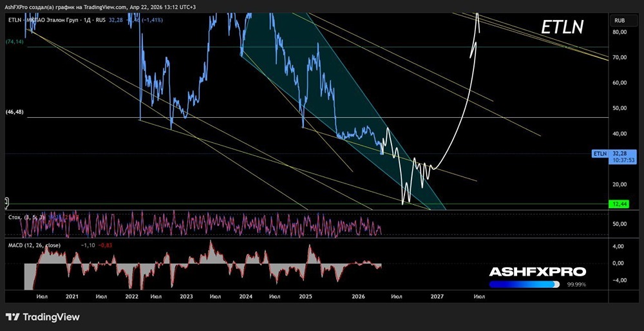Click 80,00 on the price scale
The image size is (644, 331).
pyautogui.click(x=620, y=32)
